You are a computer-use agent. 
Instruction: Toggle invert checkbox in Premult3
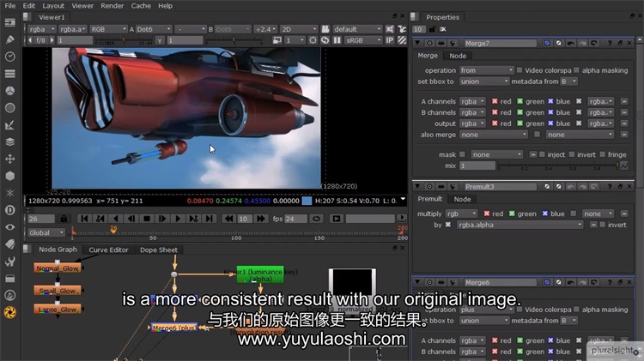click(x=603, y=225)
